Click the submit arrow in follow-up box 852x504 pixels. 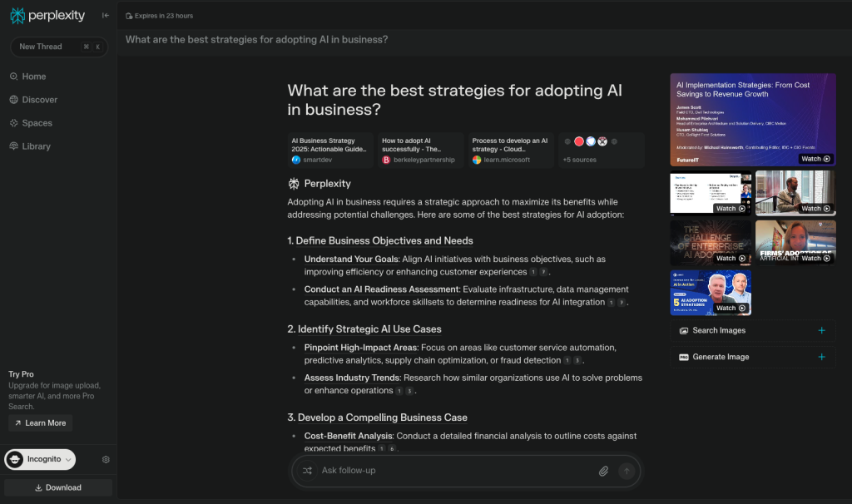pos(627,471)
